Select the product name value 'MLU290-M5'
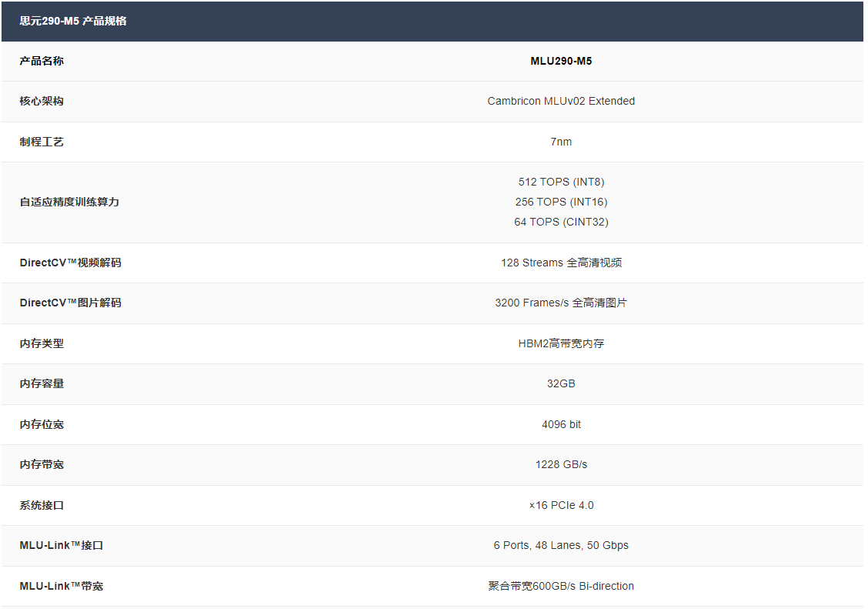Screen dimensions: 868x609 click(561, 61)
